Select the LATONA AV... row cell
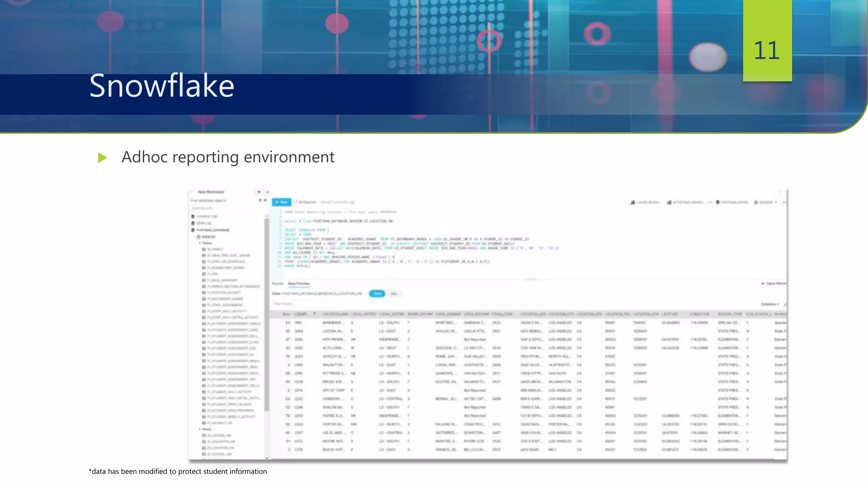 point(333,331)
